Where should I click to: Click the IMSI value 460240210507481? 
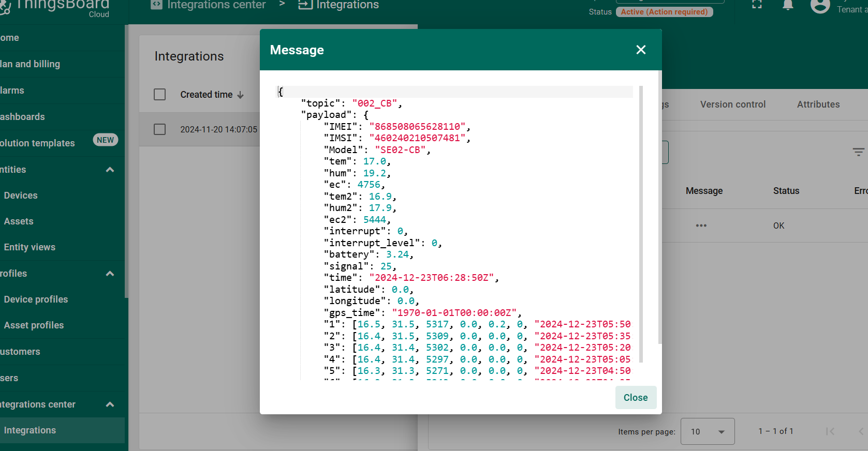coord(417,138)
